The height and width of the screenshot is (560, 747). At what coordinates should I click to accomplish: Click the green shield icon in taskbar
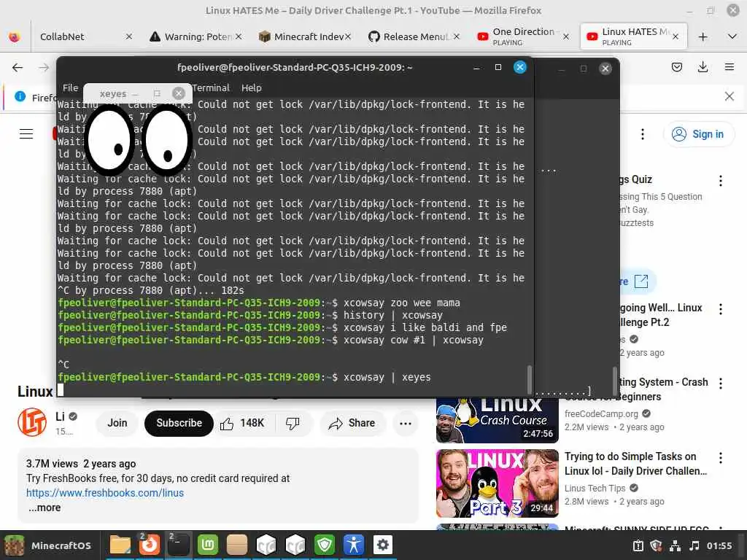325,545
